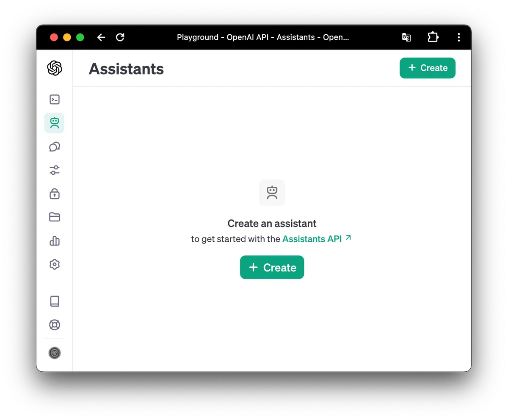This screenshot has width=508, height=420.
Task: Open the Files folder icon in sidebar
Action: 55,217
